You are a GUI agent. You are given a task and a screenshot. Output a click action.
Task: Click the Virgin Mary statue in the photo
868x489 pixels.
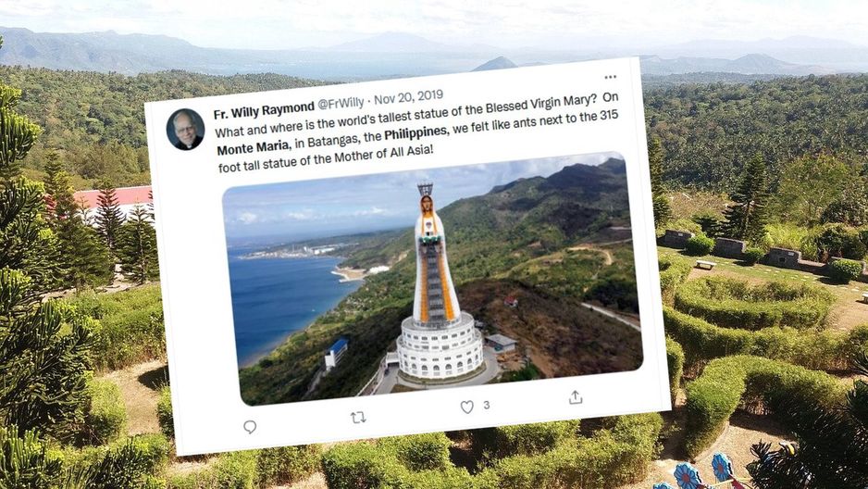coord(436,255)
